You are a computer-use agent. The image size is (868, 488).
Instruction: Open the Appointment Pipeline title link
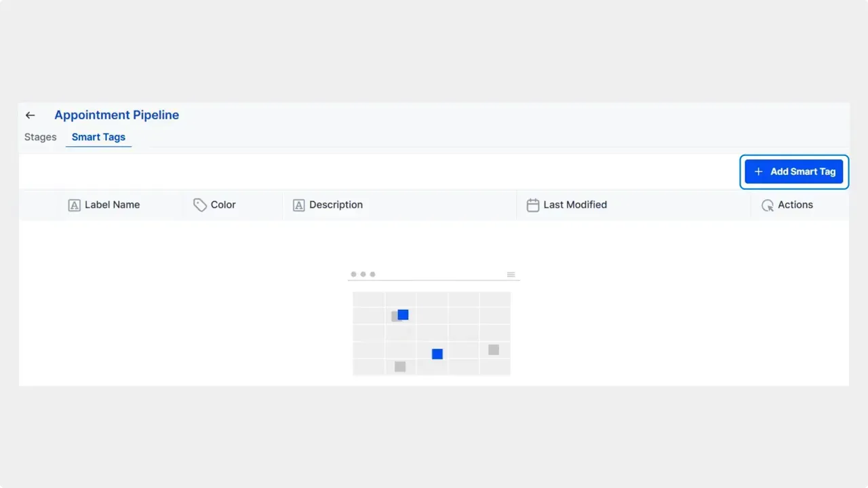117,115
